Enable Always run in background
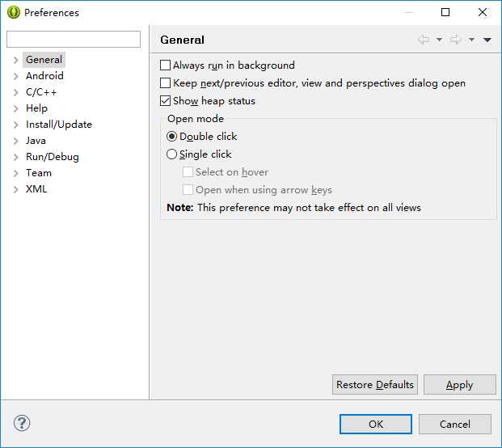 pos(165,66)
